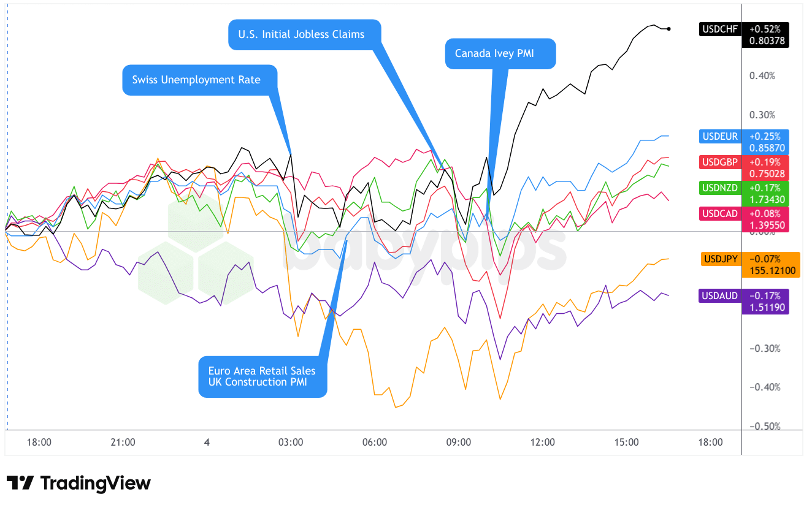The image size is (812, 510).
Task: Click the −0.50% price scale label
Action: coord(763,427)
